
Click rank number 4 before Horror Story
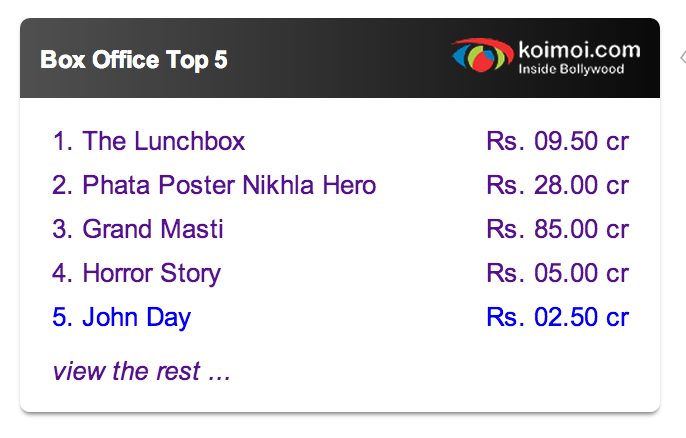61,273
